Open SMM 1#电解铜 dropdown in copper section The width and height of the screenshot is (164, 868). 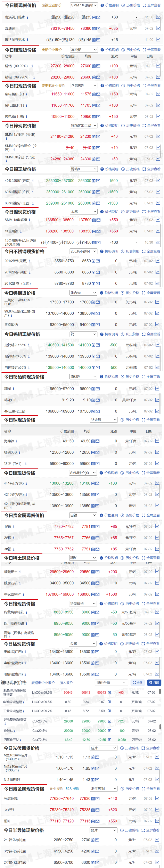click(x=84, y=5)
